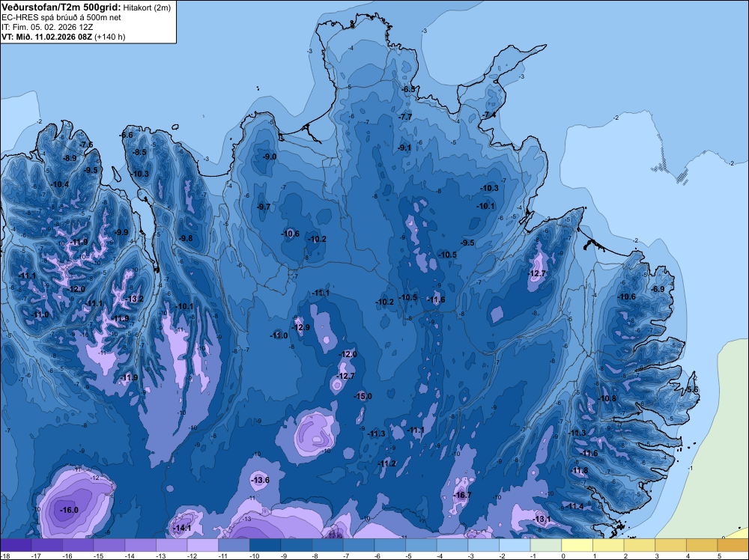The image size is (749, 560).
Task: Click the -7.4 temperature label
Action: [488, 115]
